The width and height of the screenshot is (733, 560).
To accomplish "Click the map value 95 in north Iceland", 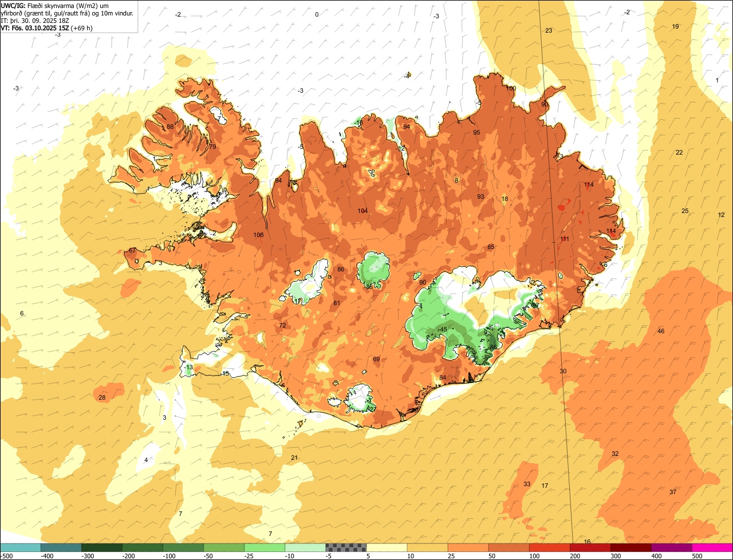I will 476,133.
